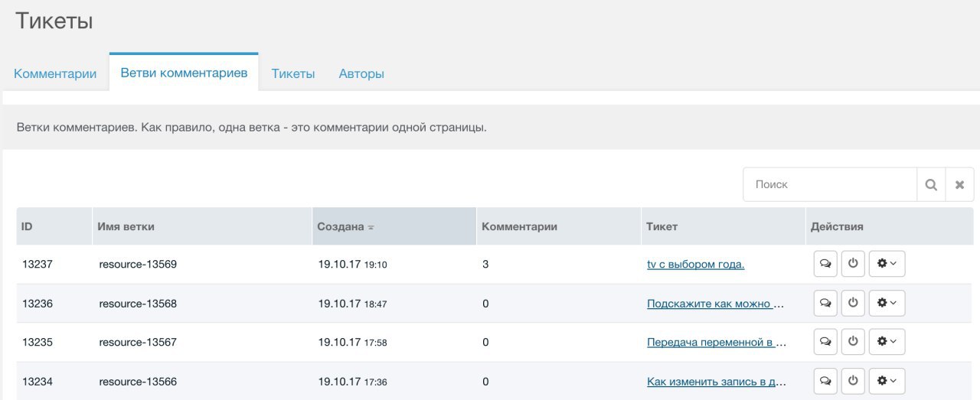Viewport: 980px width, 400px height.
Task: Open ticket link "Передача переменной в..."
Action: (716, 343)
